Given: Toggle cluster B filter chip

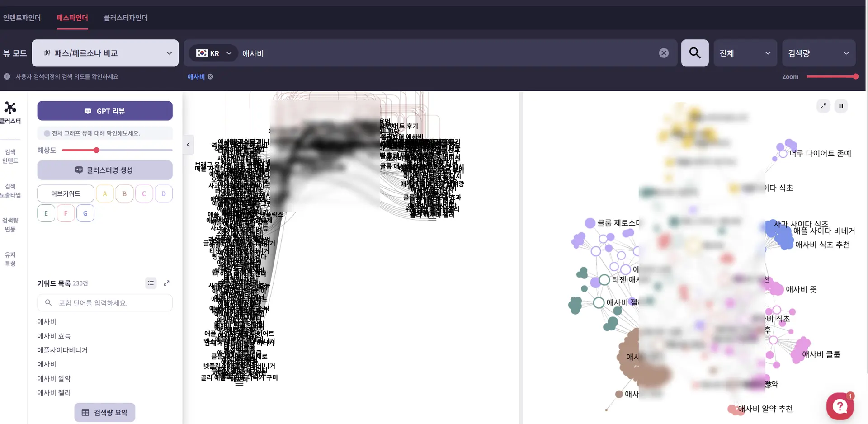Looking at the screenshot, I should pyautogui.click(x=124, y=193).
